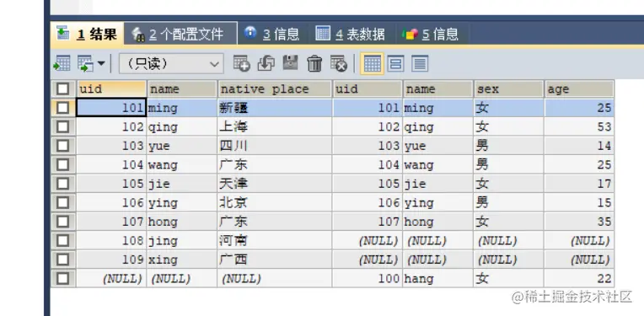
Task: Select the uid cell with value 100
Action: pyautogui.click(x=368, y=279)
